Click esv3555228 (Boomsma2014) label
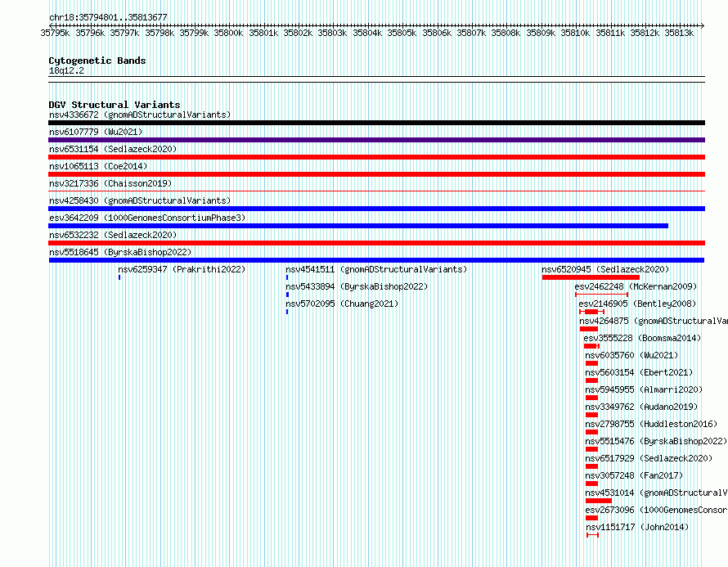The width and height of the screenshot is (728, 567). click(642, 338)
